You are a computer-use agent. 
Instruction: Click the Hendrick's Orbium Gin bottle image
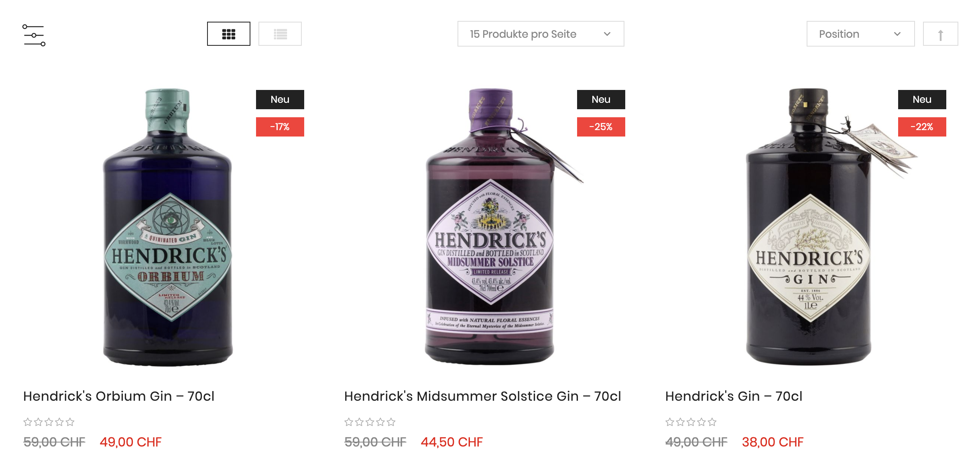pyautogui.click(x=168, y=227)
